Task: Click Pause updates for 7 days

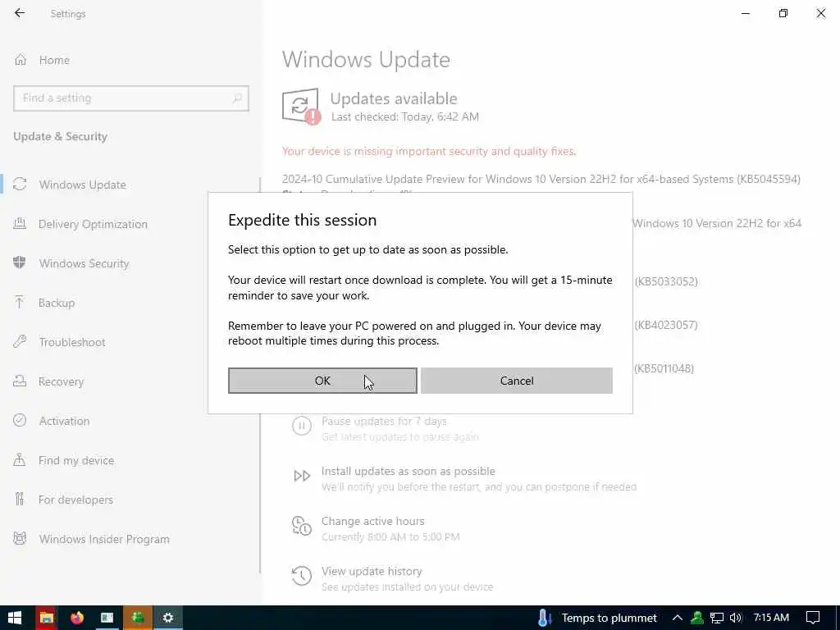Action: coord(384,421)
